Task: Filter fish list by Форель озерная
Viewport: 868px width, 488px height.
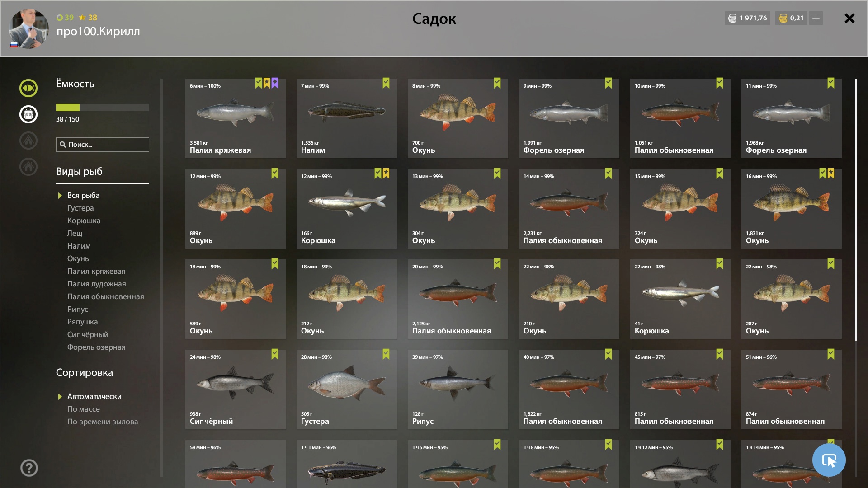Action: click(x=96, y=347)
